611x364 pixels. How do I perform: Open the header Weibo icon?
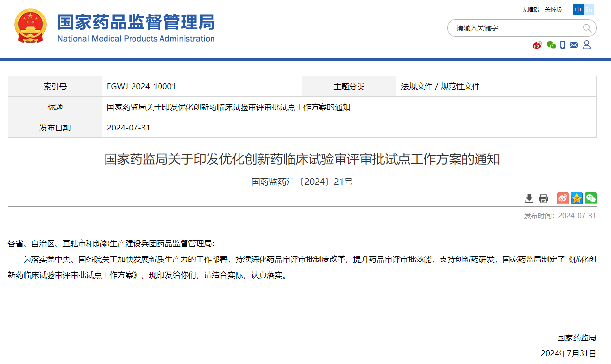click(x=537, y=45)
